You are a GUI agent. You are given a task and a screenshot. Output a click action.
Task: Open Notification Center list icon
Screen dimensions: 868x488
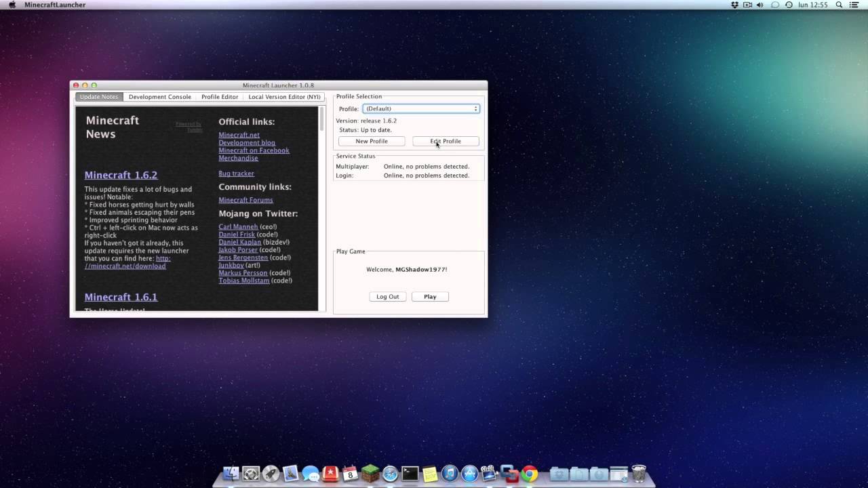[x=854, y=5]
